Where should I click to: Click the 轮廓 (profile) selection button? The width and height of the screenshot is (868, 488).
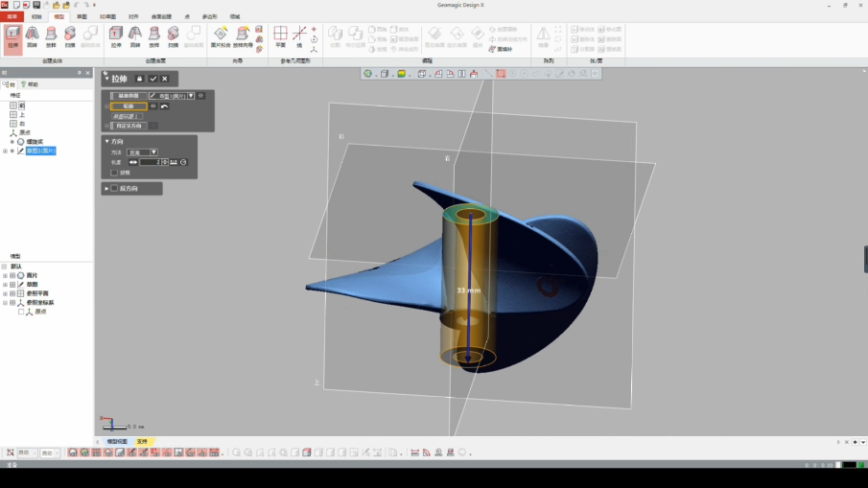click(129, 106)
